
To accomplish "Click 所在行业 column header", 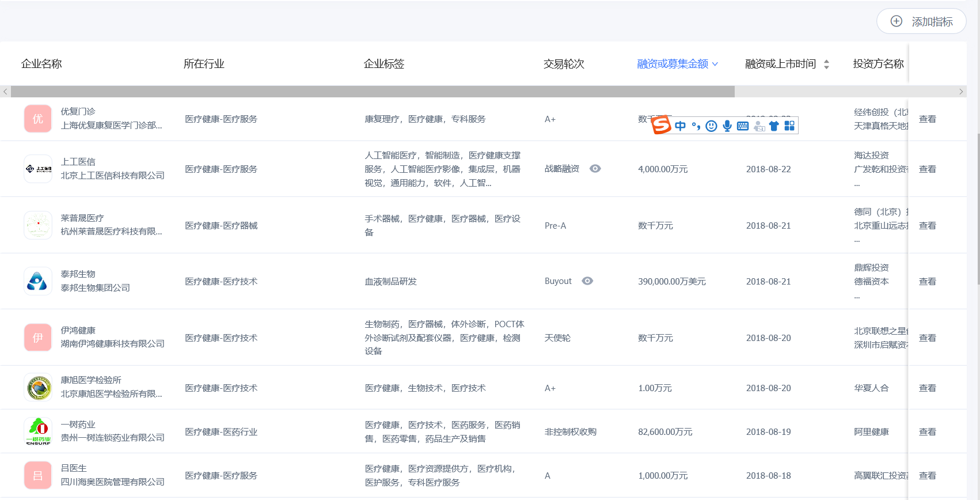I will (204, 64).
